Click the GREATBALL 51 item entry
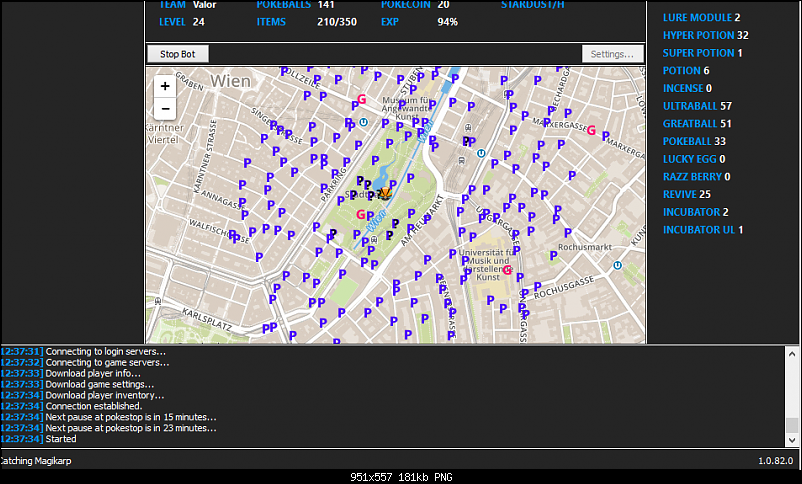Image resolution: width=802 pixels, height=484 pixels. (x=697, y=124)
